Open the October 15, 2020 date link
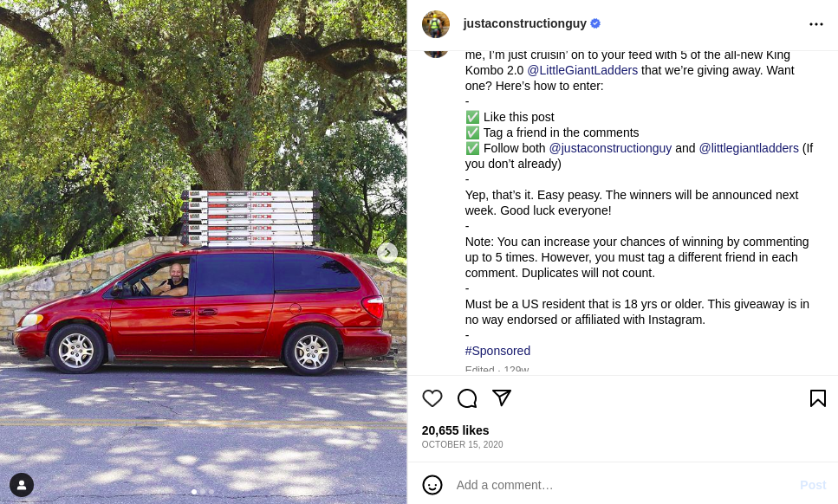 click(x=462, y=444)
